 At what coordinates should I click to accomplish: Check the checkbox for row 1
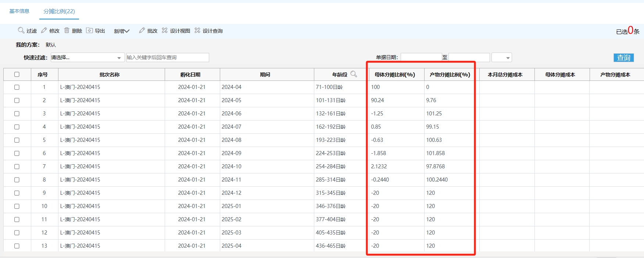(x=17, y=87)
